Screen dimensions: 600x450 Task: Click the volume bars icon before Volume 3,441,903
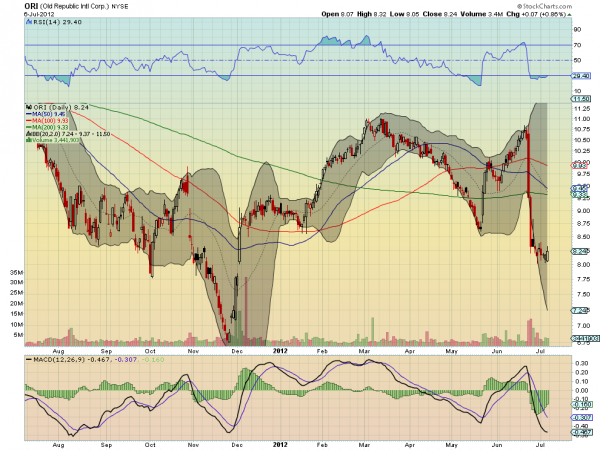(x=28, y=140)
